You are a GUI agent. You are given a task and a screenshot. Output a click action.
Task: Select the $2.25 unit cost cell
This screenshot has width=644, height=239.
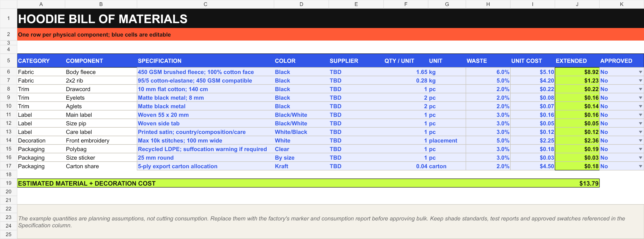click(x=533, y=140)
